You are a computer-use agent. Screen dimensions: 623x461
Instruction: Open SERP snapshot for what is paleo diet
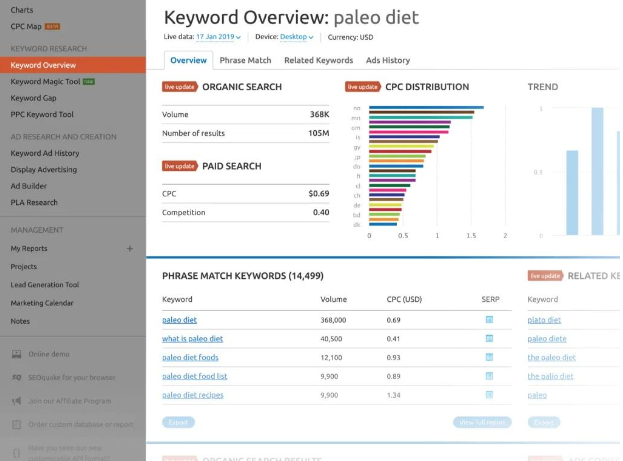[x=489, y=339]
